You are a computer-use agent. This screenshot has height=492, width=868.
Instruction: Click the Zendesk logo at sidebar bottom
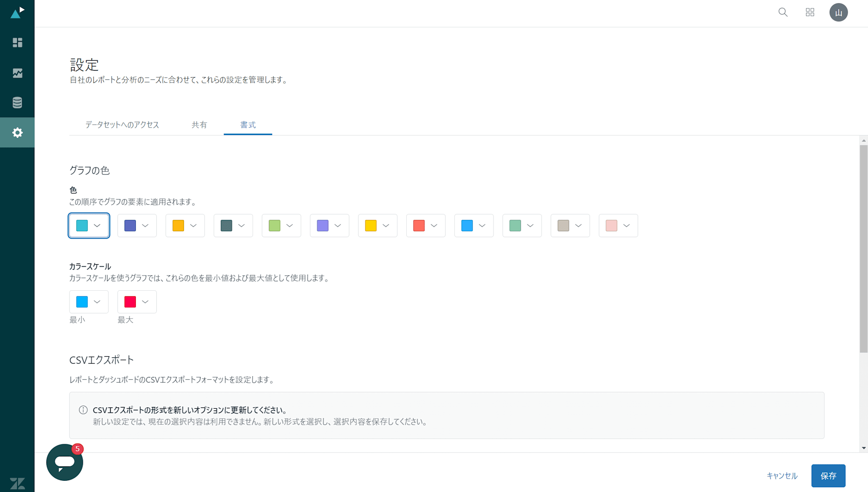point(17,483)
